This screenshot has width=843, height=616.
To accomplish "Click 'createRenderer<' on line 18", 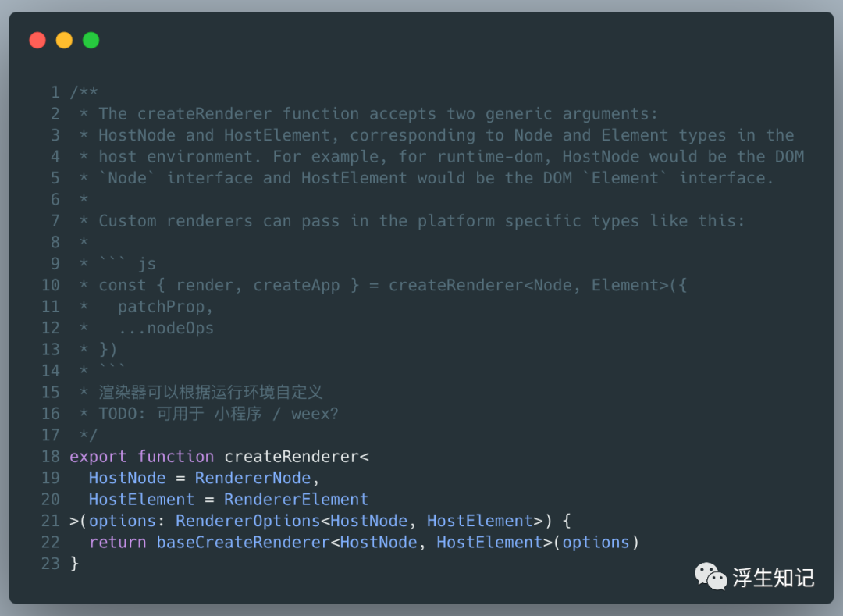I will pyautogui.click(x=297, y=457).
